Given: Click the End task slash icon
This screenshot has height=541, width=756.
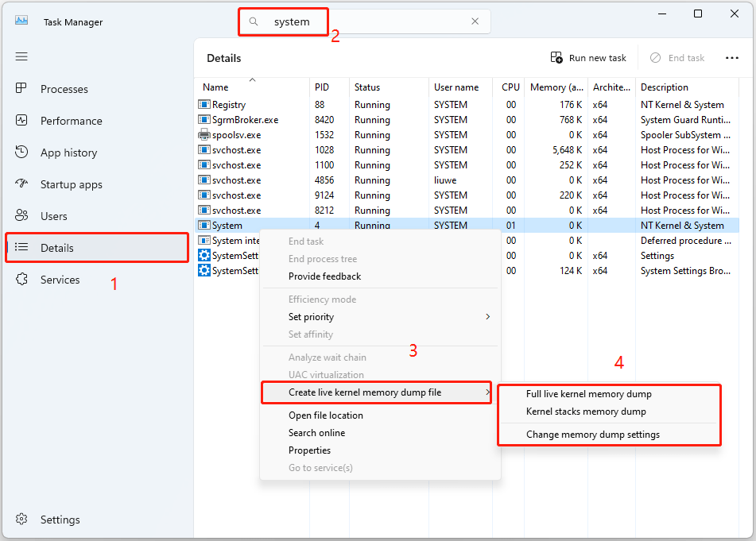Looking at the screenshot, I should point(655,57).
